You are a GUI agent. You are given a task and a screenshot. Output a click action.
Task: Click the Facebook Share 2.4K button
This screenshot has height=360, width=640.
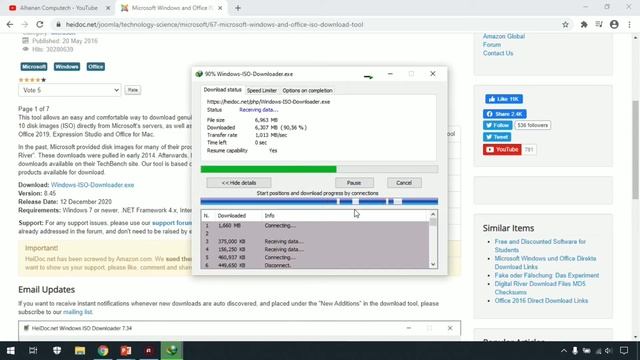pyautogui.click(x=505, y=114)
